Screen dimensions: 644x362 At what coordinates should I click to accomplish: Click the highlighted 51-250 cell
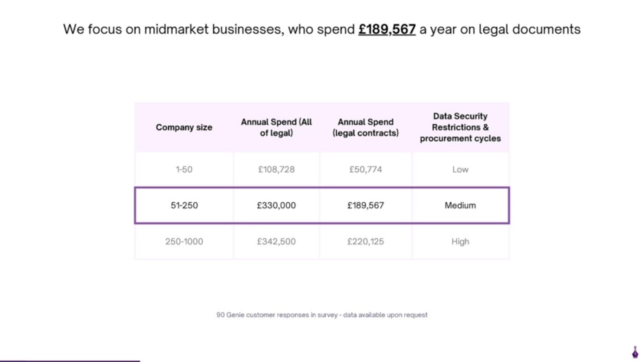[x=184, y=205]
